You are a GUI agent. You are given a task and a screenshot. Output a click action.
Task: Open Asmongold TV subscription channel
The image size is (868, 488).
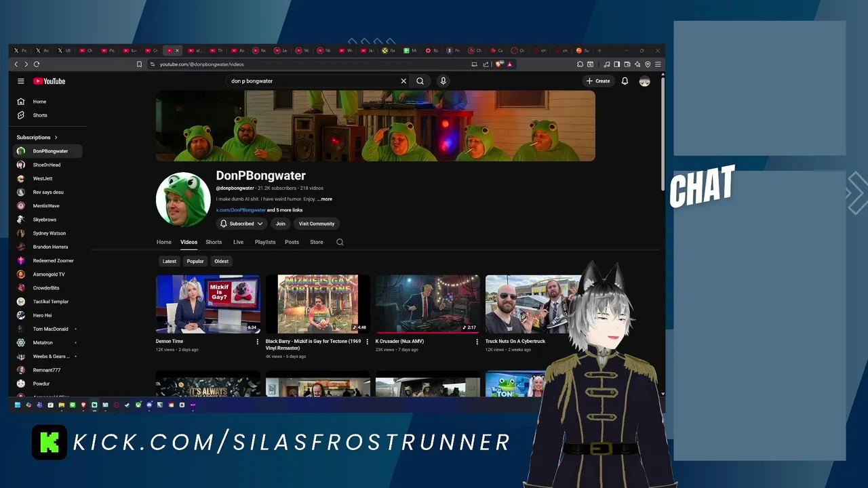pyautogui.click(x=47, y=274)
